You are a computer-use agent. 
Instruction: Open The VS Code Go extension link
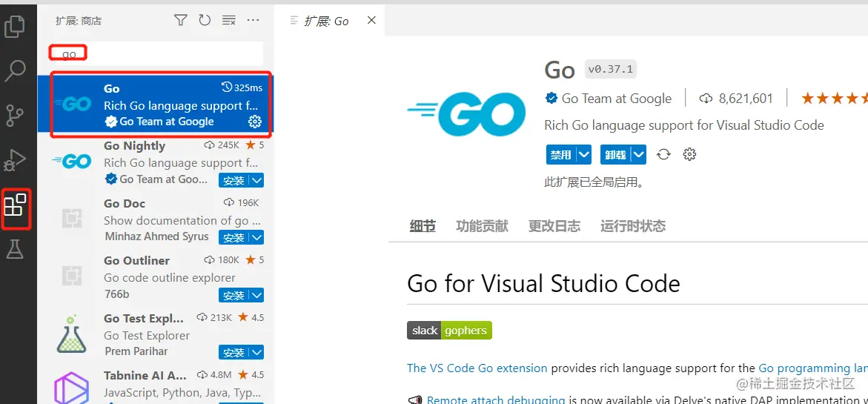(x=477, y=368)
